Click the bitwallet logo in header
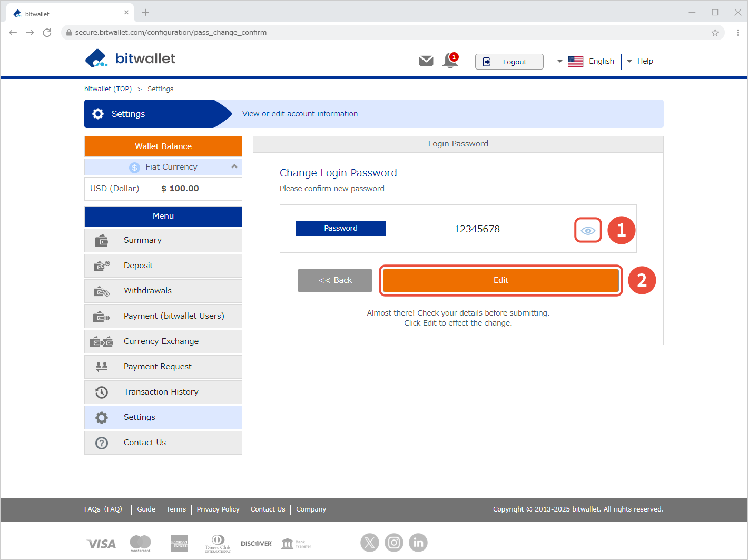This screenshot has height=560, width=748. click(130, 58)
